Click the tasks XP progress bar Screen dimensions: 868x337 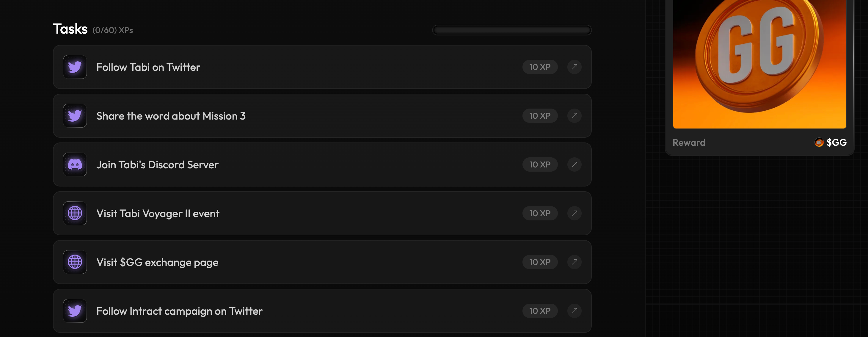(x=511, y=30)
